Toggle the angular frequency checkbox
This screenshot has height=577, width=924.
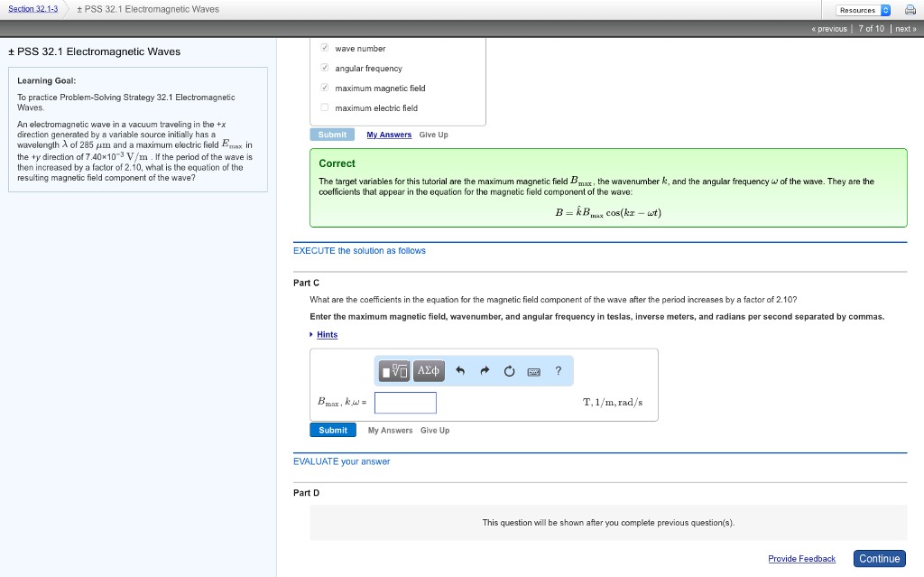[x=324, y=68]
